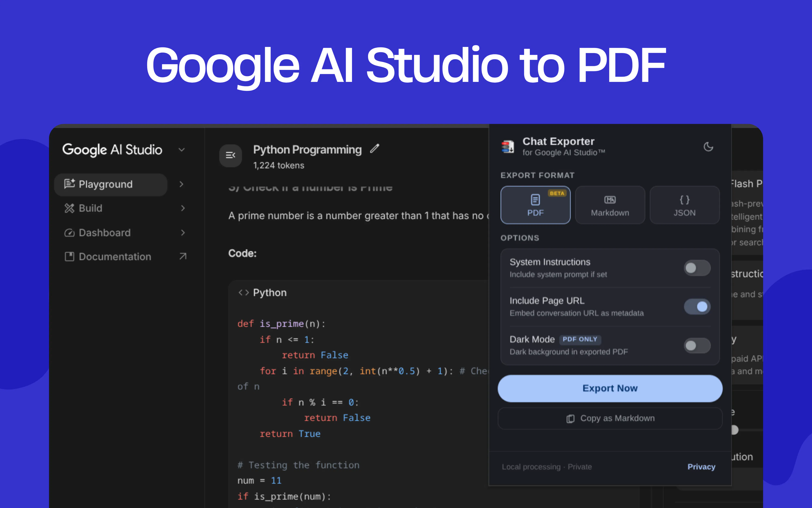Screen dimensions: 812x508
Task: Click 'Embed conversation URL as metadata' description
Action: point(577,313)
